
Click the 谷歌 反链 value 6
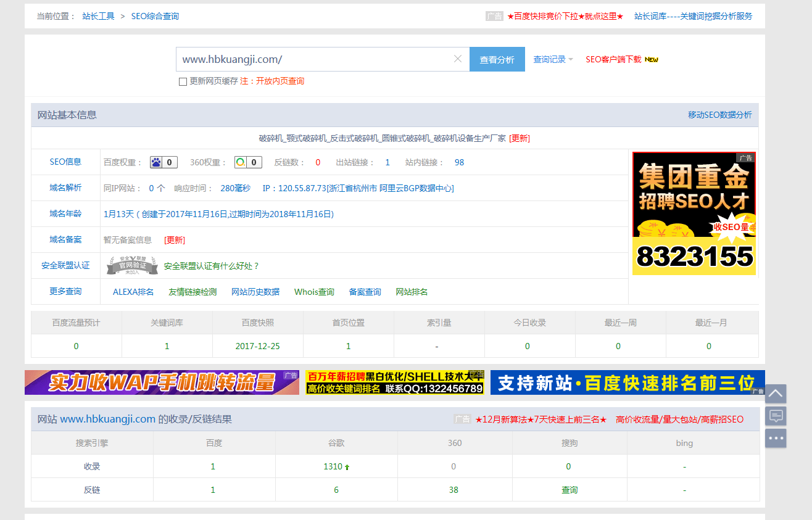point(336,490)
